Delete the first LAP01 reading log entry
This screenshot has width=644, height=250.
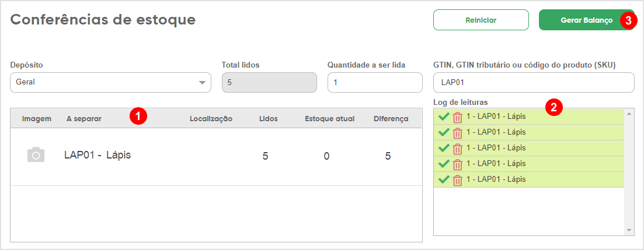pyautogui.click(x=458, y=117)
